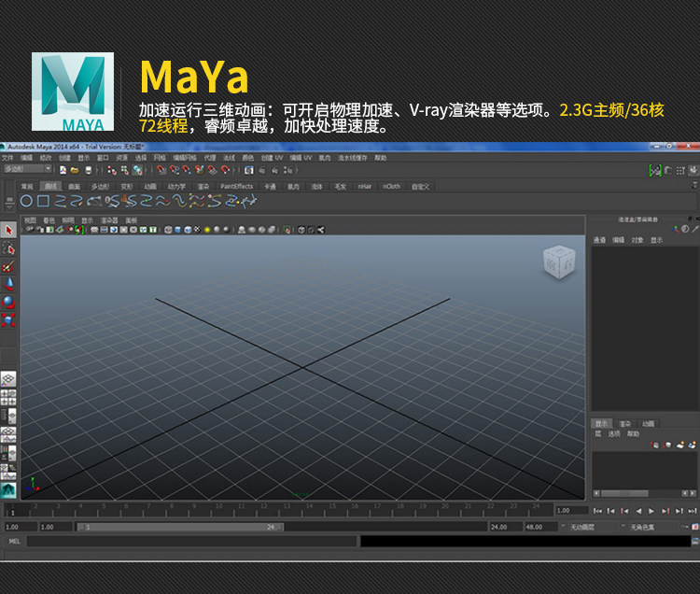Image resolution: width=700 pixels, height=594 pixels.
Task: Click the range slider bar
Action: [x=180, y=527]
